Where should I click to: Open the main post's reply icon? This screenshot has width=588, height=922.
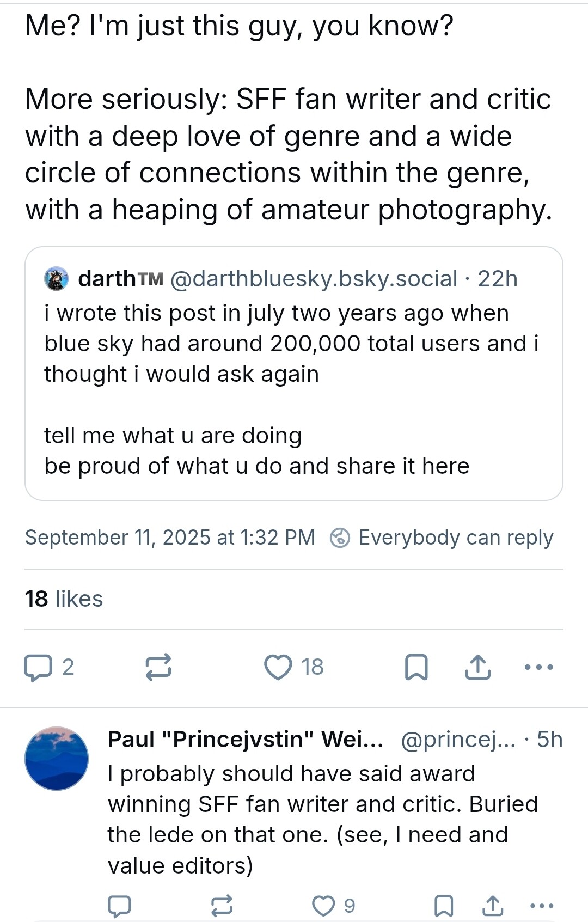38,668
